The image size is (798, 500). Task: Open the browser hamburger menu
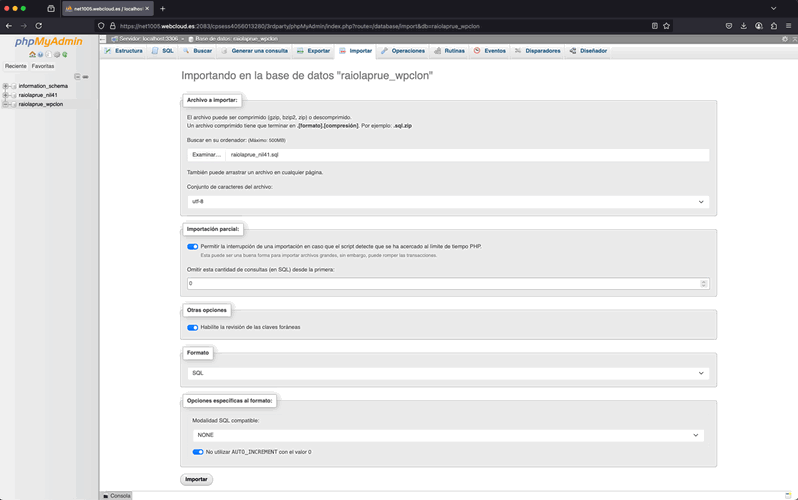point(788,26)
